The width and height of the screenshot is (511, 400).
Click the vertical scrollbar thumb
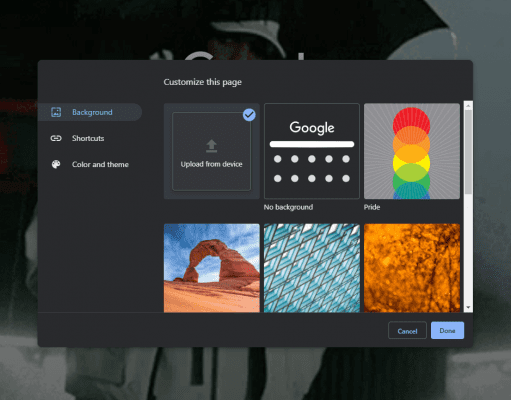point(468,152)
